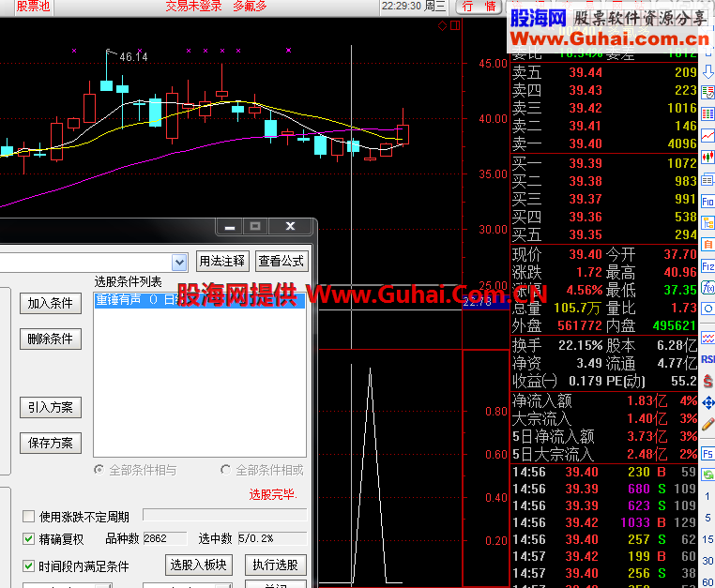Screen dimensions: 715x588
Task: Expand the formula selection dropdown arrow
Action: click(x=179, y=262)
